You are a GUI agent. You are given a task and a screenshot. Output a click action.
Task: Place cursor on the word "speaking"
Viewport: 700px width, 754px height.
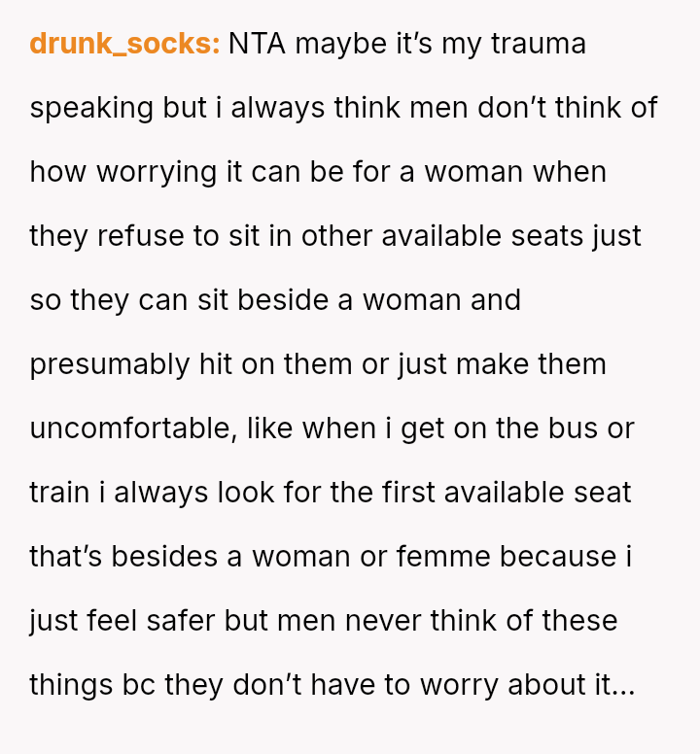(92, 108)
